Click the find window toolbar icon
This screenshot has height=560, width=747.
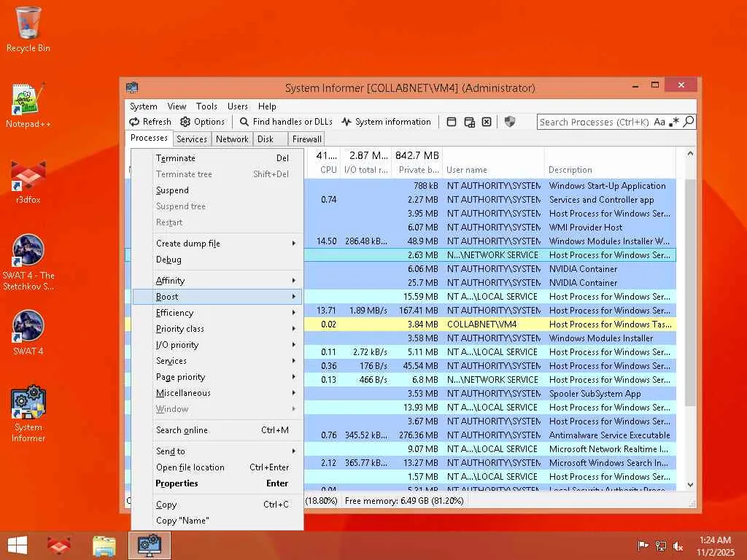pos(451,122)
